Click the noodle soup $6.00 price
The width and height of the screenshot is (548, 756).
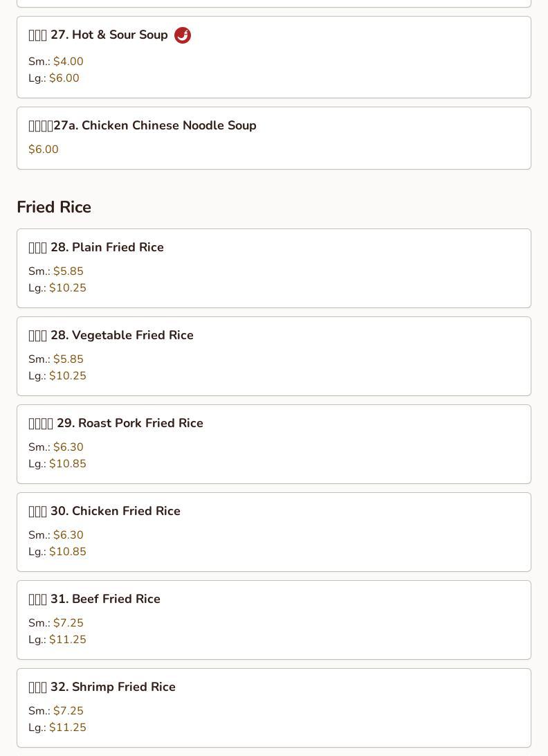[44, 150]
